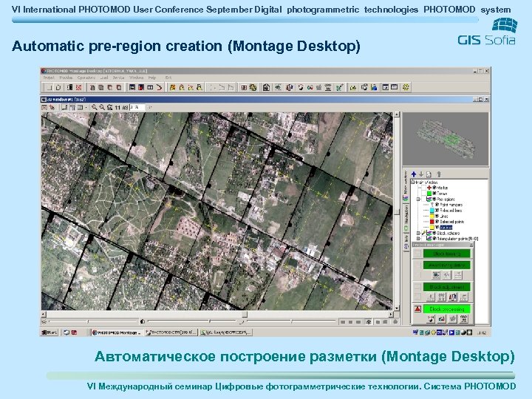Collapse the Pre-regions tree node
The image size is (532, 399).
tap(418, 199)
